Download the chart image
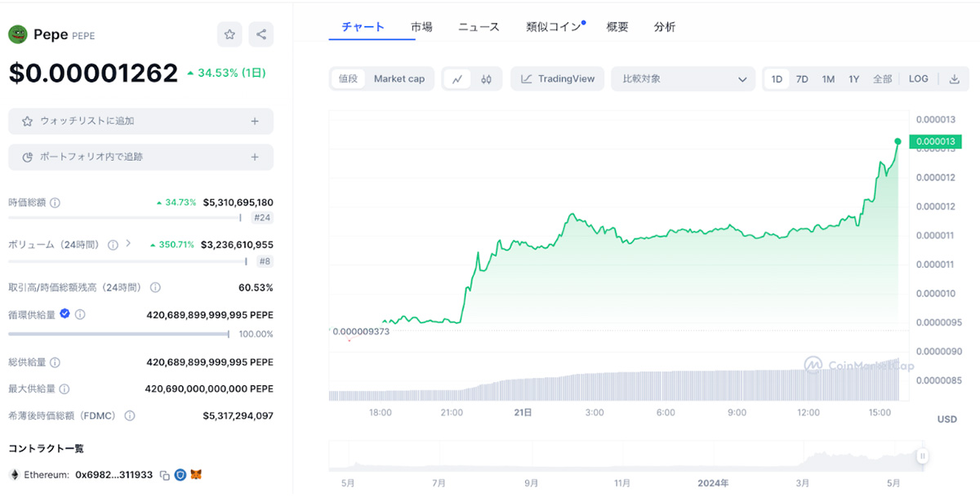The image size is (980, 502). tap(955, 79)
